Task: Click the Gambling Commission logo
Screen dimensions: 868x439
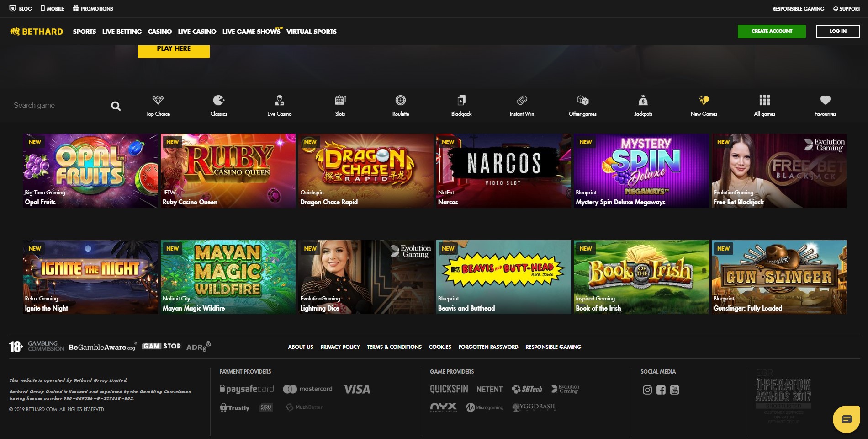Action: coord(46,346)
